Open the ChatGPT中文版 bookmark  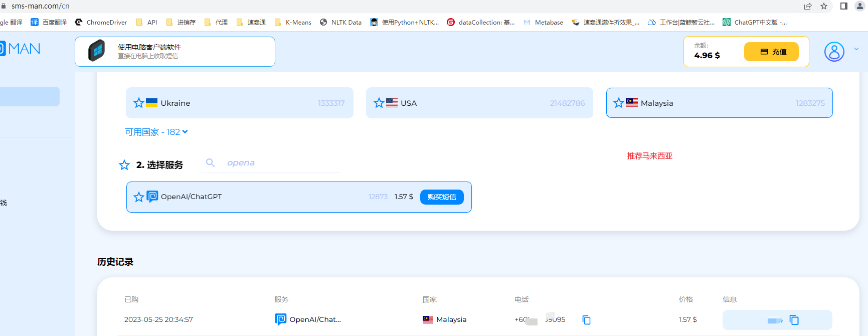coord(755,22)
